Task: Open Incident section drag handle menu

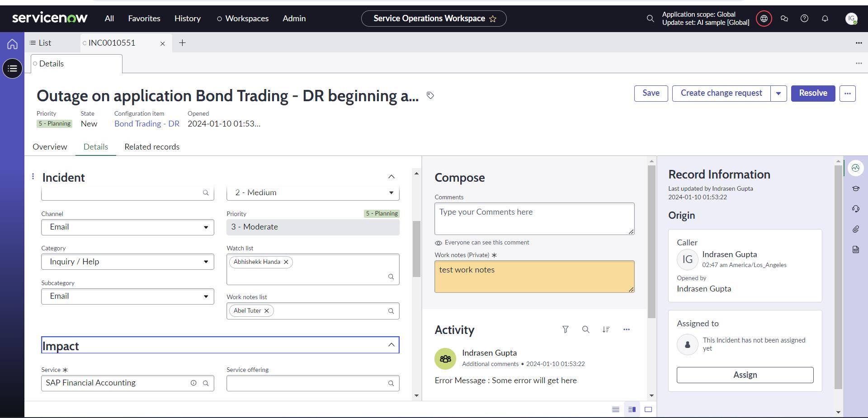Action: pyautogui.click(x=33, y=176)
